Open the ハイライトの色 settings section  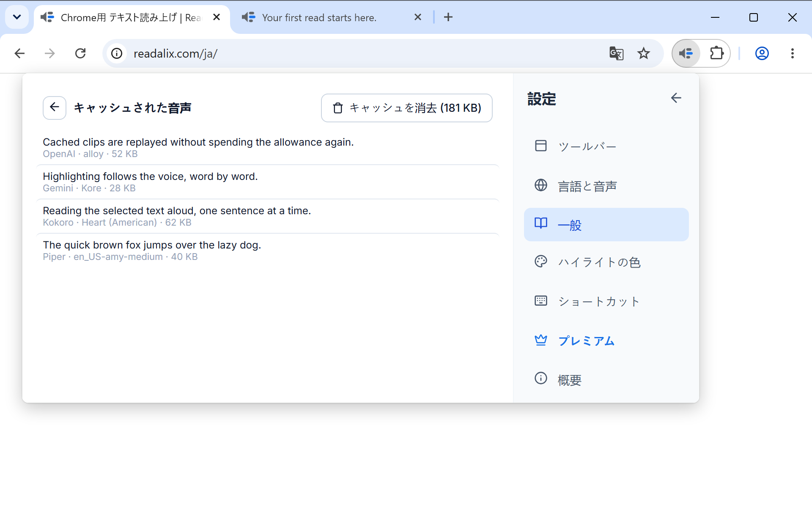click(606, 262)
